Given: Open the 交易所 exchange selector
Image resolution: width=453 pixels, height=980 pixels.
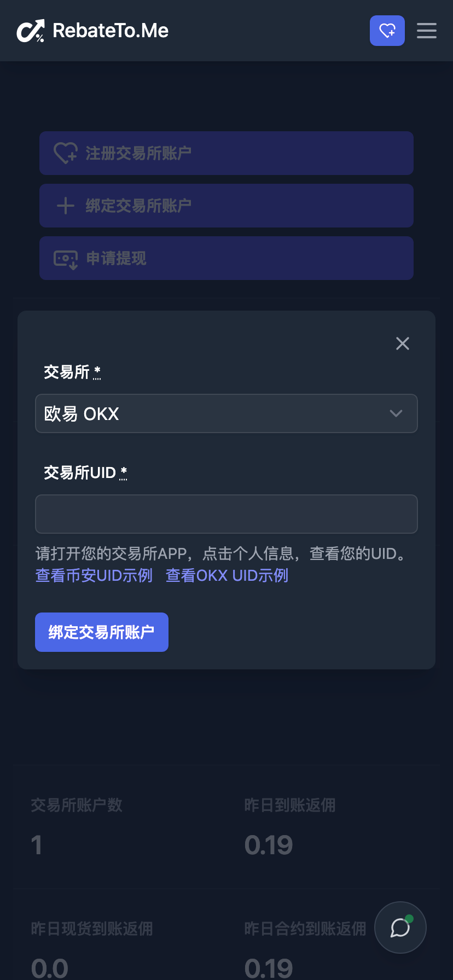Looking at the screenshot, I should (226, 413).
